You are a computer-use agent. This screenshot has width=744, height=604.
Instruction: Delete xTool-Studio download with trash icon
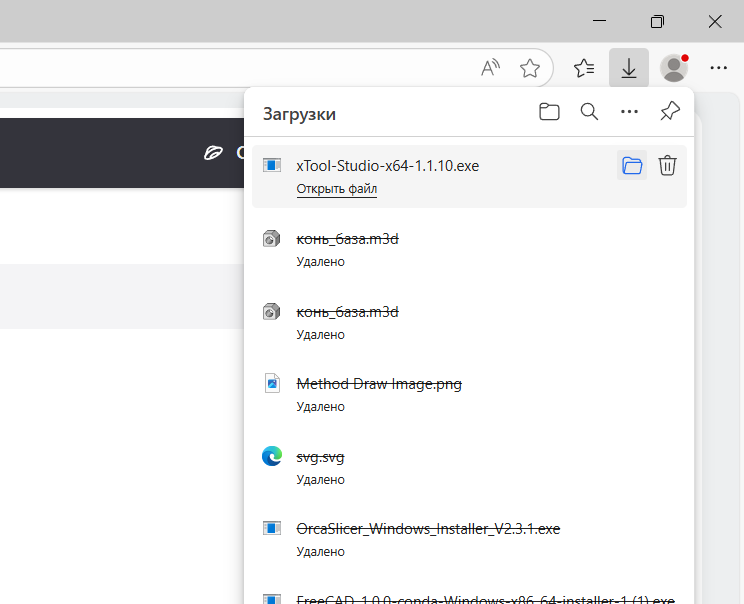[x=667, y=166]
